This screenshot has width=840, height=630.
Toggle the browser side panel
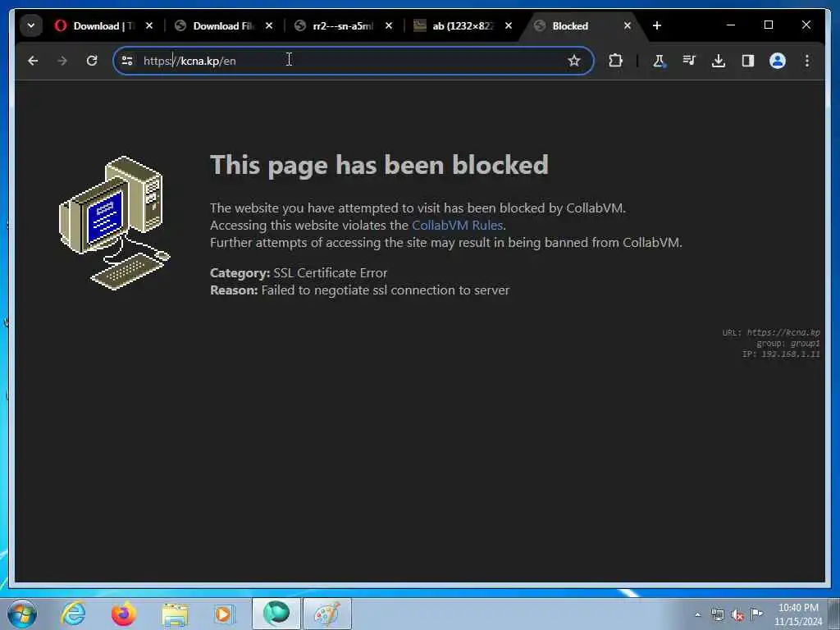[748, 61]
